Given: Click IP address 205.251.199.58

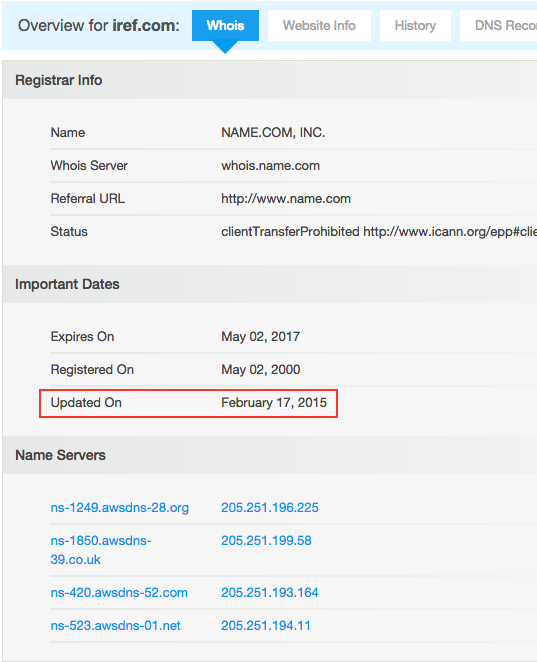Looking at the screenshot, I should 266,540.
